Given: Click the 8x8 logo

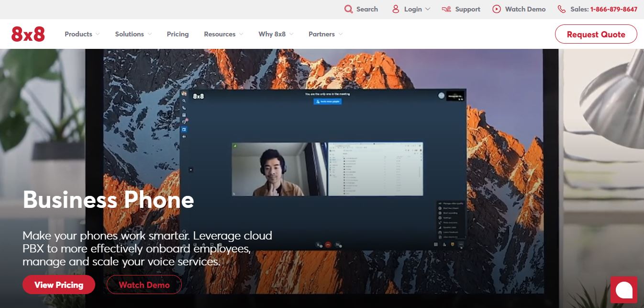Looking at the screenshot, I should click(28, 34).
